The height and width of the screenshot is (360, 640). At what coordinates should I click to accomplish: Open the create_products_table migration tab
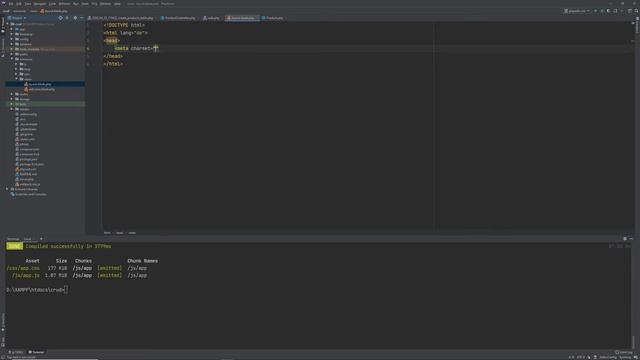121,18
